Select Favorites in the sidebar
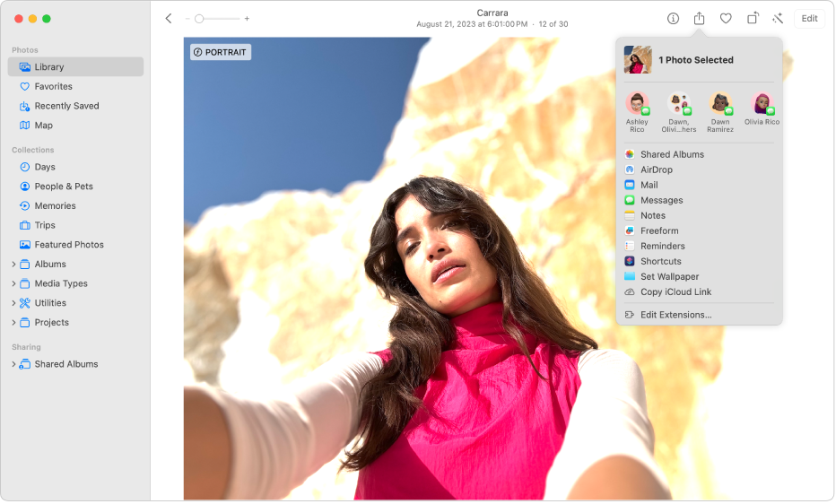 pos(53,87)
